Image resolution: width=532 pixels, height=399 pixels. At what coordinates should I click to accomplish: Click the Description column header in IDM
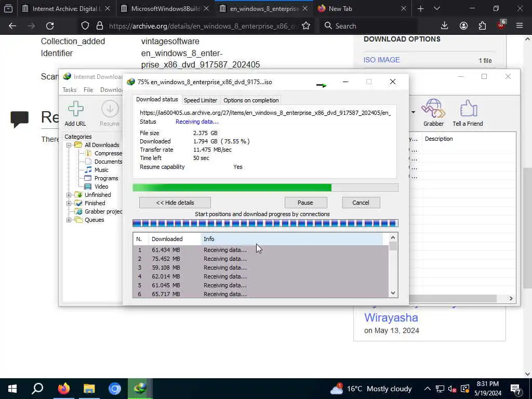(468, 139)
